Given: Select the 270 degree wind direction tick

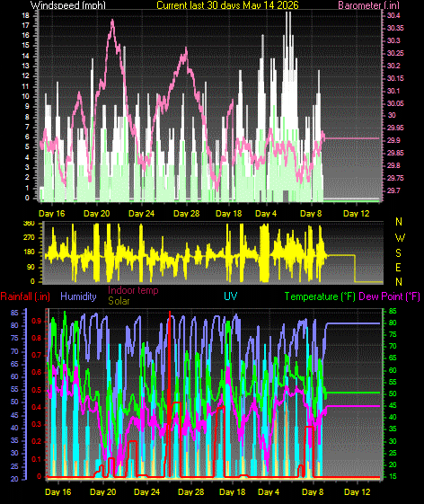Looking at the screenshot, I should (x=30, y=238).
